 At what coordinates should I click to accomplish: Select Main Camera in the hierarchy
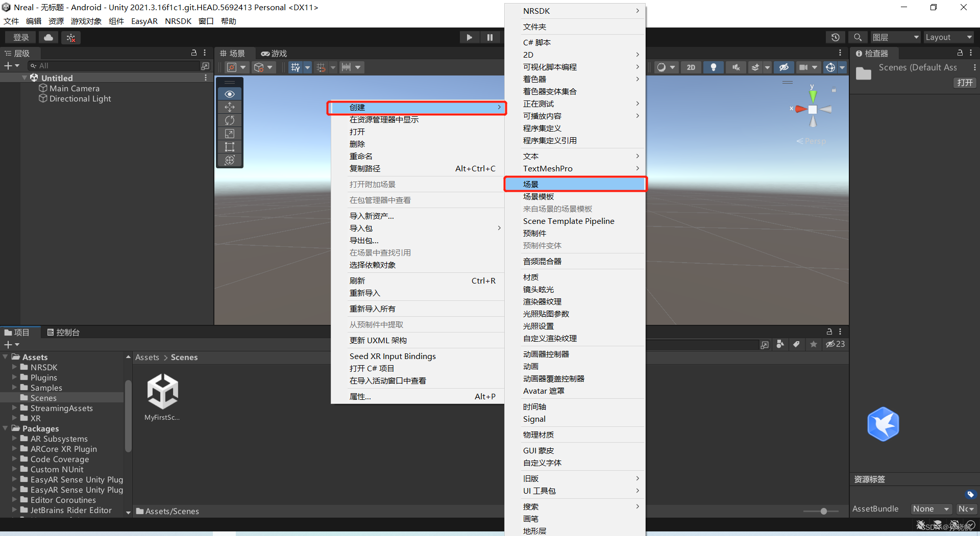(75, 88)
